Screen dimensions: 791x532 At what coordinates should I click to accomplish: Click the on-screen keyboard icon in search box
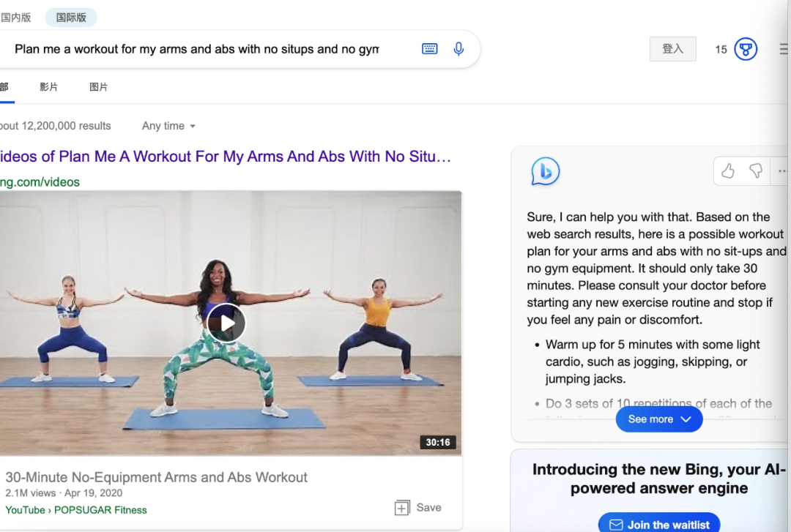tap(430, 49)
